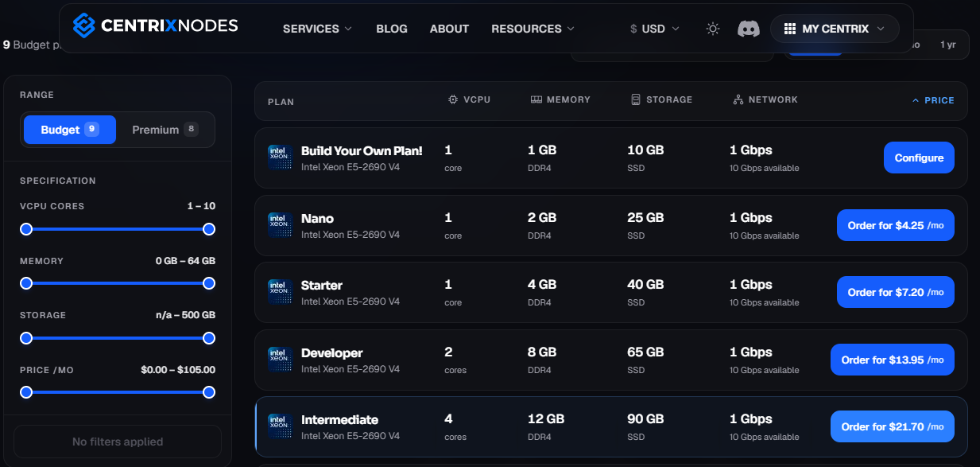Click the Intel Xeon icon for Build Your Own Plan
Screen dimensions: 980x467
pyautogui.click(x=278, y=158)
